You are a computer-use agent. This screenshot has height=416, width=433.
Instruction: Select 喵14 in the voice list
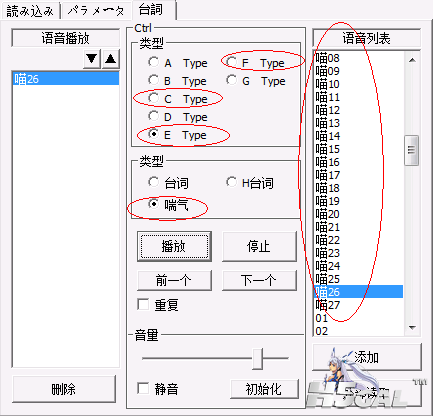[359, 136]
